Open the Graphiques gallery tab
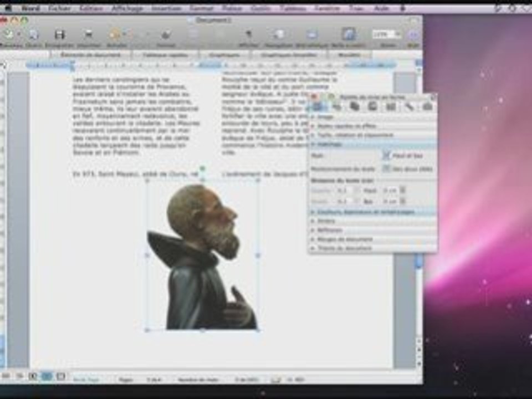Screen dimensions: 532x399 (224, 55)
